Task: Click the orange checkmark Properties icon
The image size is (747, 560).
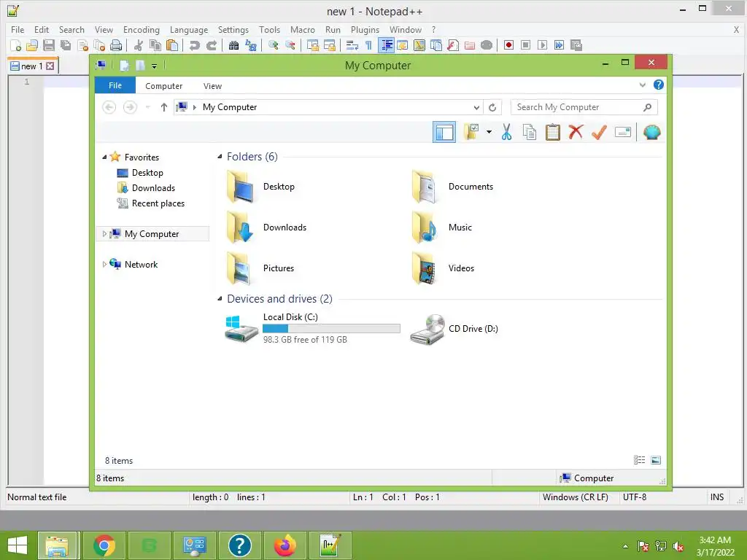Action: [599, 132]
